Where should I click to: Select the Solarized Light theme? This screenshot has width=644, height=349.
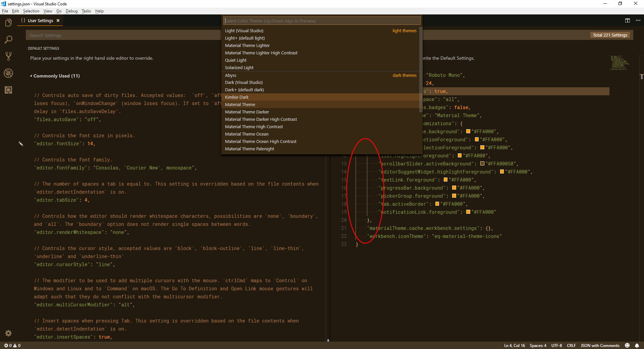click(x=320, y=67)
